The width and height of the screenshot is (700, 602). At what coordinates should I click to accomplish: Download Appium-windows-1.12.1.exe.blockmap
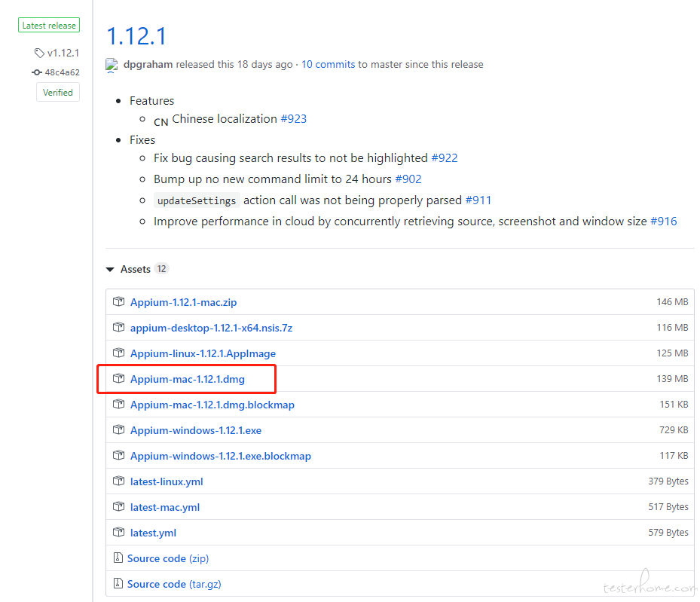tap(221, 456)
